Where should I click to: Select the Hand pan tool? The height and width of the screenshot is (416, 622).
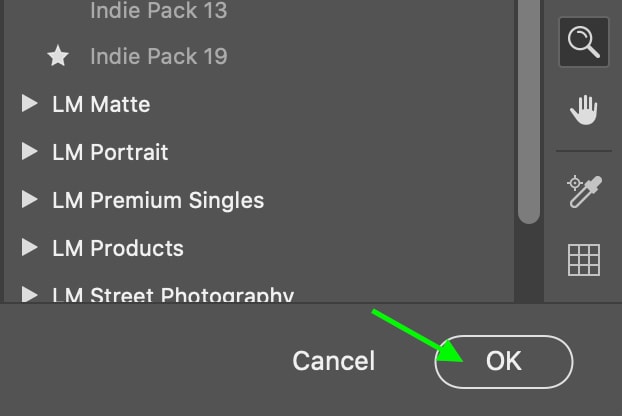click(x=583, y=108)
